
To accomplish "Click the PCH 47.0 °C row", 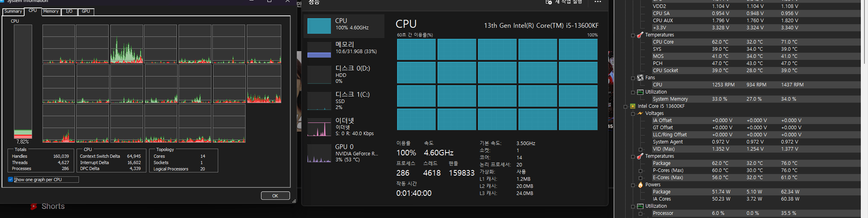I will click(x=756, y=63).
